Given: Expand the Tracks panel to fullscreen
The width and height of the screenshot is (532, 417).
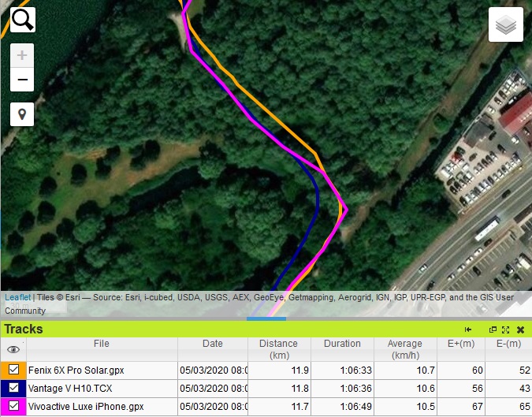Looking at the screenshot, I should [x=506, y=330].
